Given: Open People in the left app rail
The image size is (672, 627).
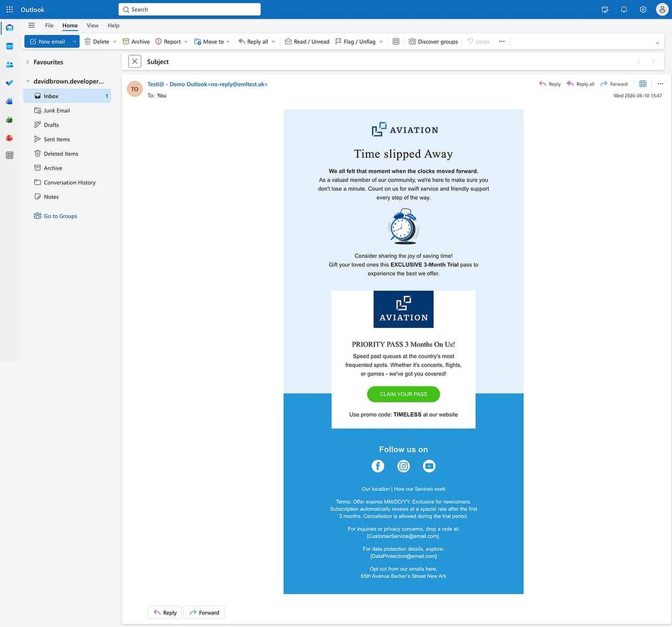Looking at the screenshot, I should point(9,65).
